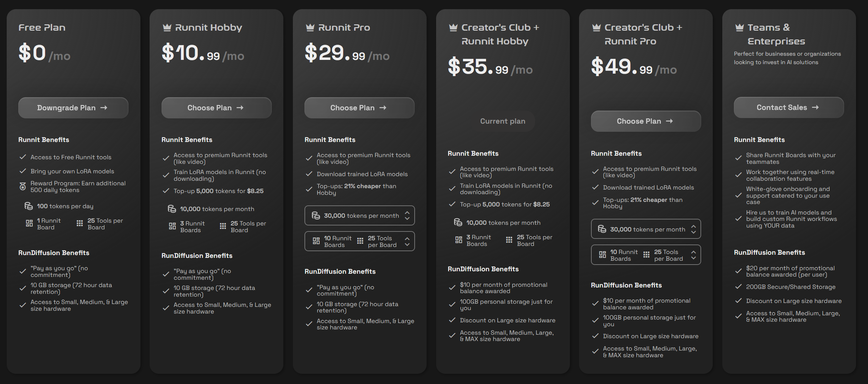Click the crown icon beside Runnit Hobby

coord(167,27)
